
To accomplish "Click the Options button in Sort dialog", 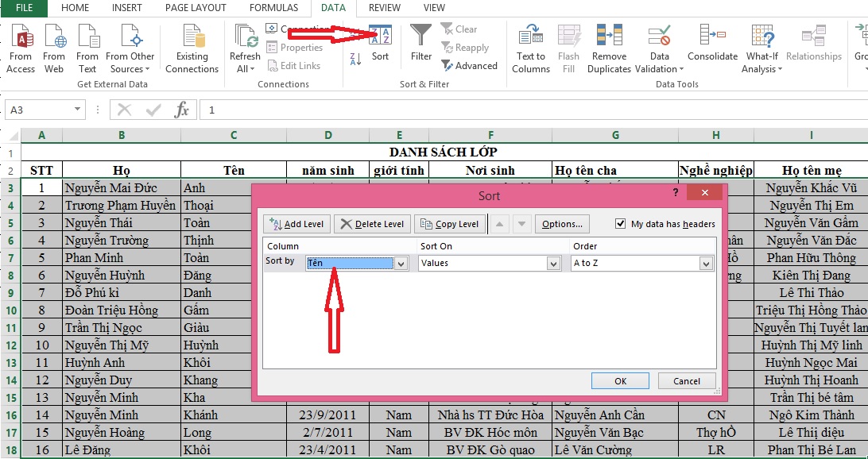I will [563, 224].
